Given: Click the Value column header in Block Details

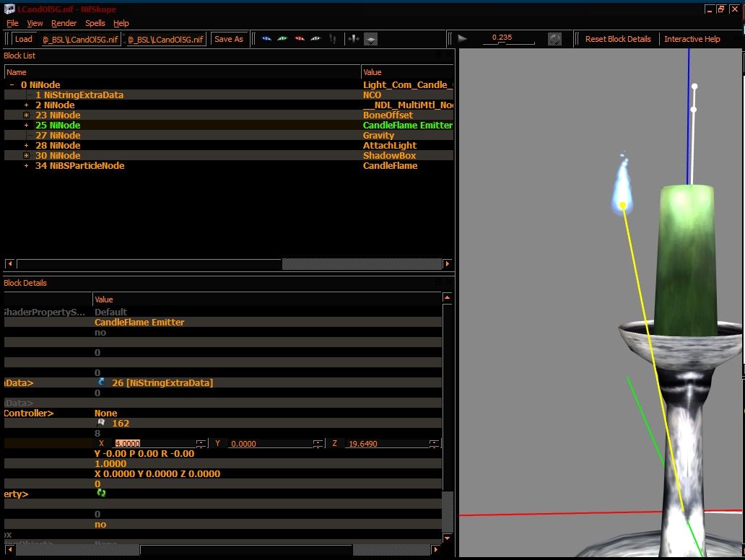Looking at the screenshot, I should [x=267, y=299].
